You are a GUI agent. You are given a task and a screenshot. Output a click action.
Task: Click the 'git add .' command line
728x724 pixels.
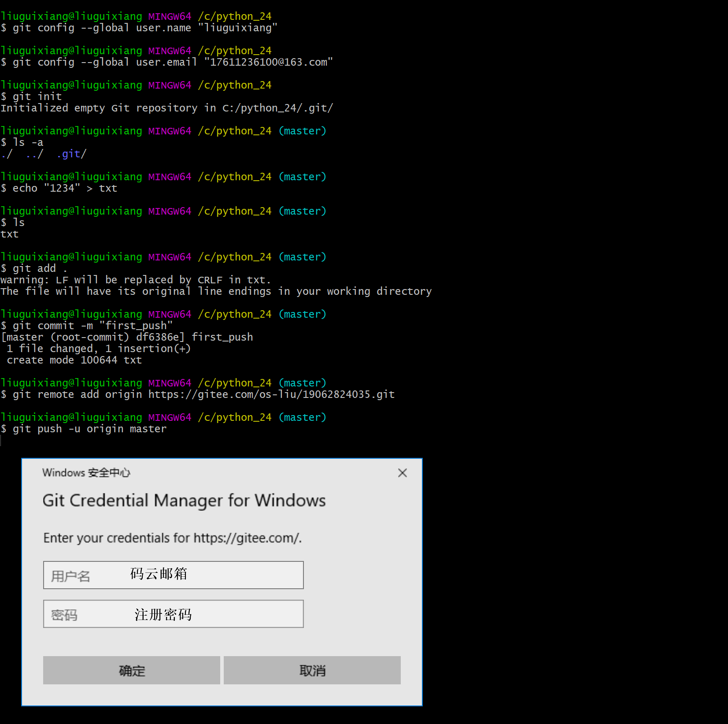click(34, 268)
